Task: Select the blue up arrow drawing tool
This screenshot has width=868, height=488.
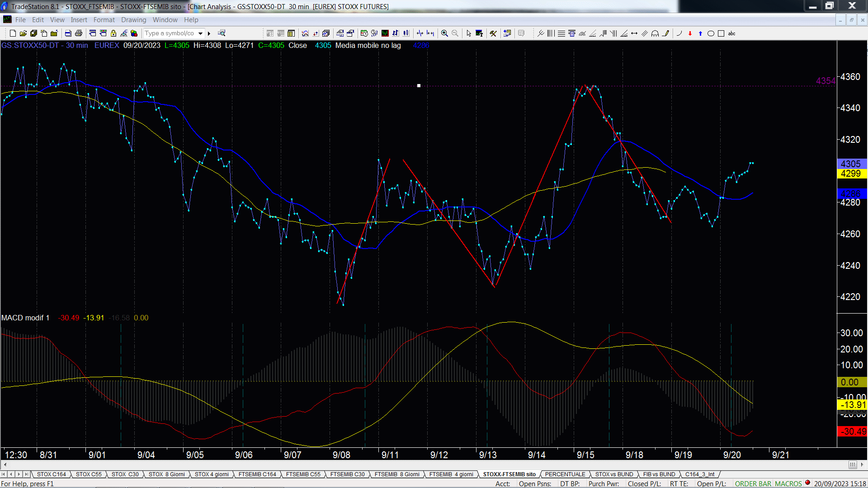Action: [x=700, y=33]
